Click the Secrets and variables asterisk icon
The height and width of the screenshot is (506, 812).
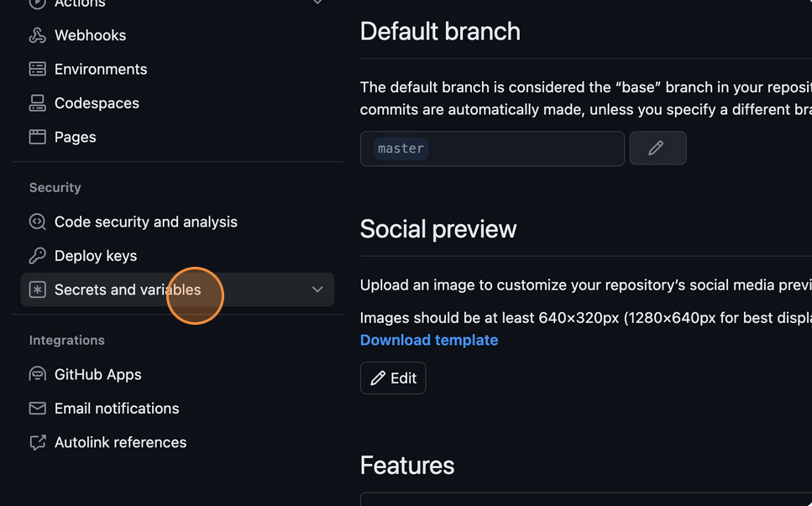coord(37,290)
